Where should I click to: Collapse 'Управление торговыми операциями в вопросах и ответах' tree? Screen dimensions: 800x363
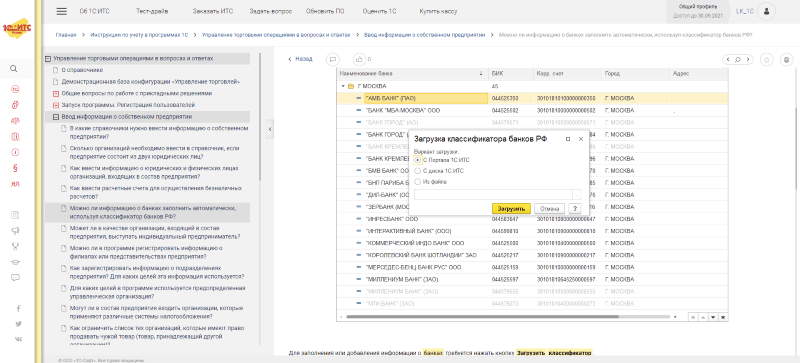(x=48, y=59)
